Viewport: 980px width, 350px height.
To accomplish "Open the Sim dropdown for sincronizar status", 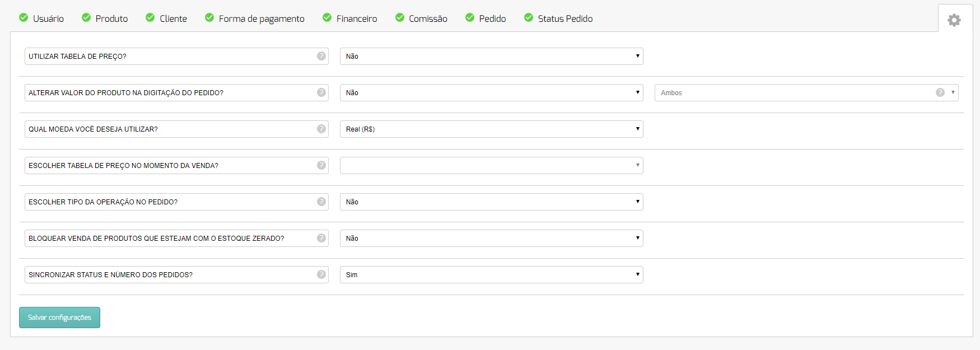I will 491,274.
